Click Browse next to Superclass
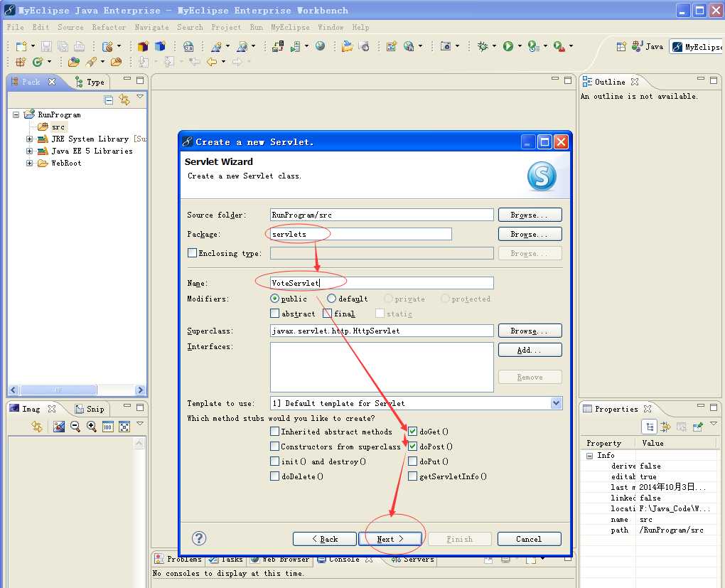The image size is (725, 588). (530, 331)
